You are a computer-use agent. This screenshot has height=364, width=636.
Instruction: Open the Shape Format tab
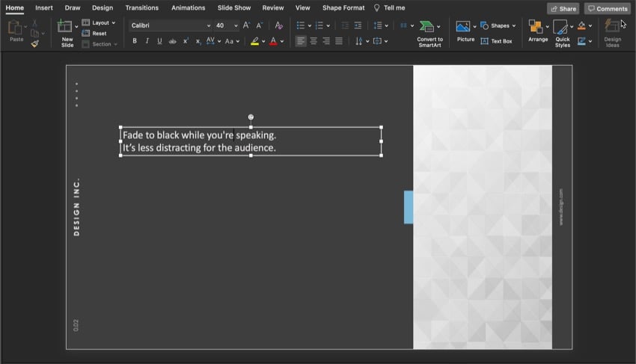[343, 7]
